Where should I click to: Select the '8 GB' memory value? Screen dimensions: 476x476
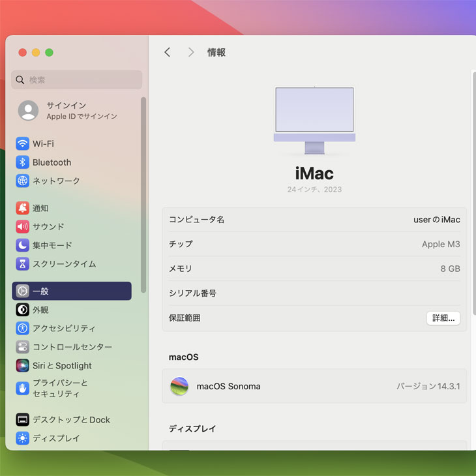click(450, 269)
